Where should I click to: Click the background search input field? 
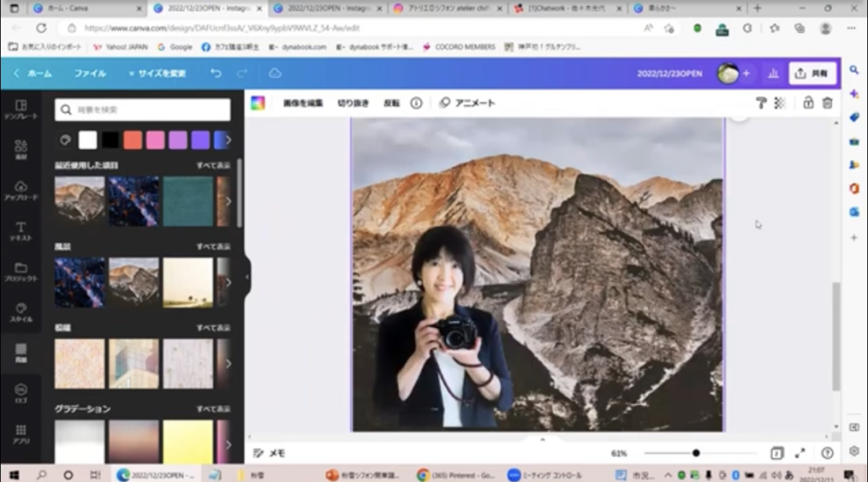tap(142, 110)
